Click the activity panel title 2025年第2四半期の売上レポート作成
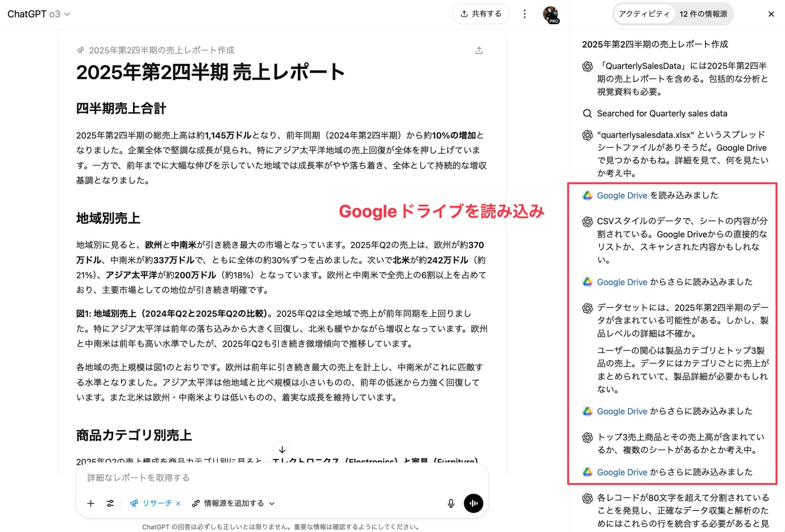Viewport: 785px width, 532px height. click(x=655, y=44)
